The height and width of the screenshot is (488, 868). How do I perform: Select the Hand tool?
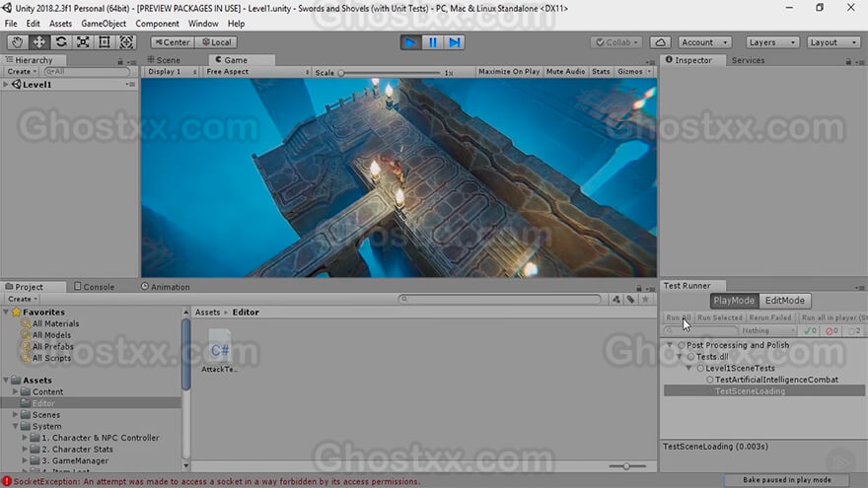[17, 42]
